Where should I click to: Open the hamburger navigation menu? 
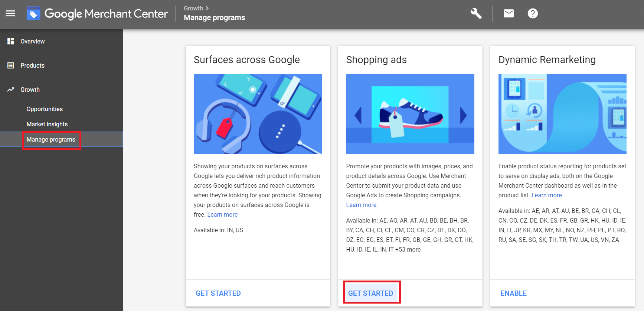pos(10,14)
